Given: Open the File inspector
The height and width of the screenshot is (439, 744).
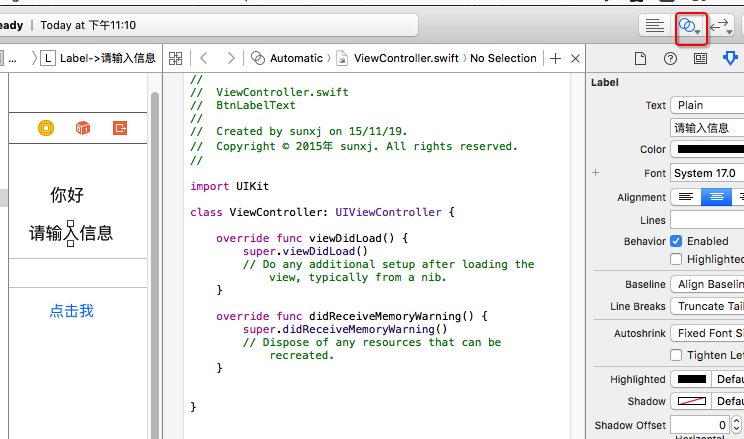Looking at the screenshot, I should click(x=641, y=58).
